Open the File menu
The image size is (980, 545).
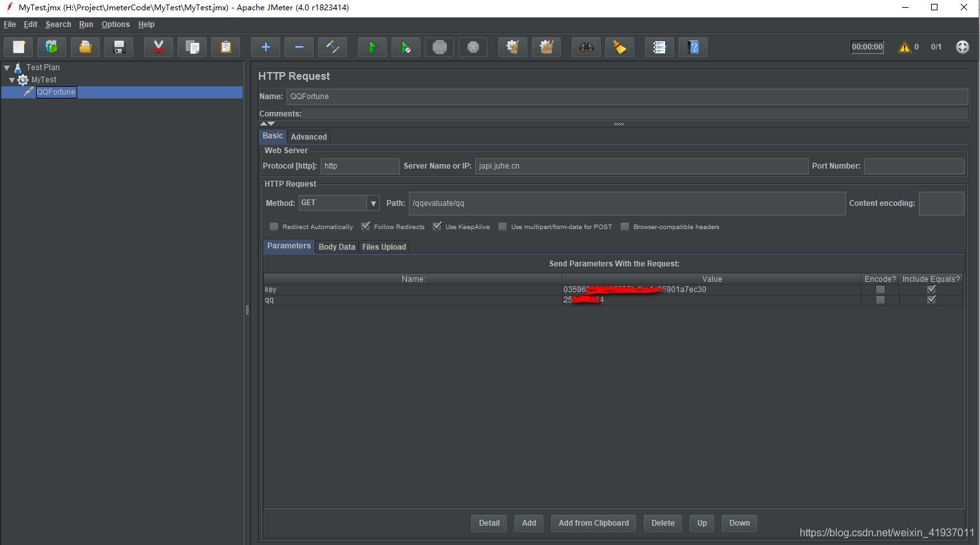click(10, 24)
